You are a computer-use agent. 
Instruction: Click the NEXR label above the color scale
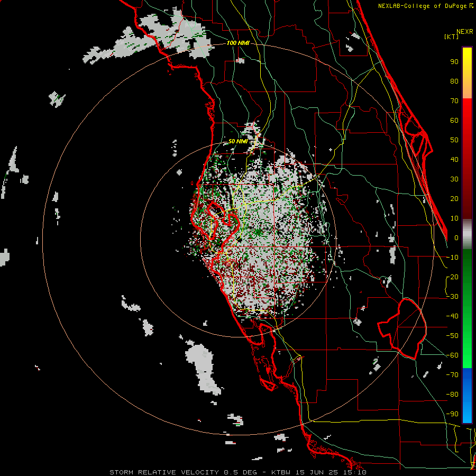pyautogui.click(x=465, y=32)
